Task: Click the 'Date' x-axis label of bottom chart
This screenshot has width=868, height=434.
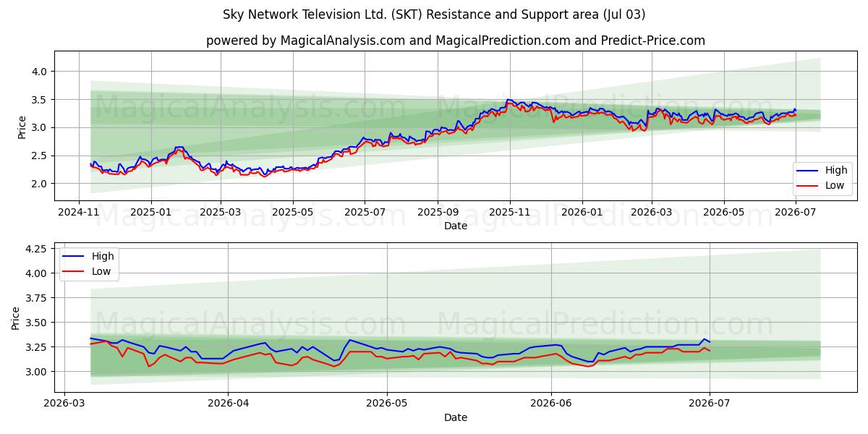Action: pyautogui.click(x=456, y=417)
